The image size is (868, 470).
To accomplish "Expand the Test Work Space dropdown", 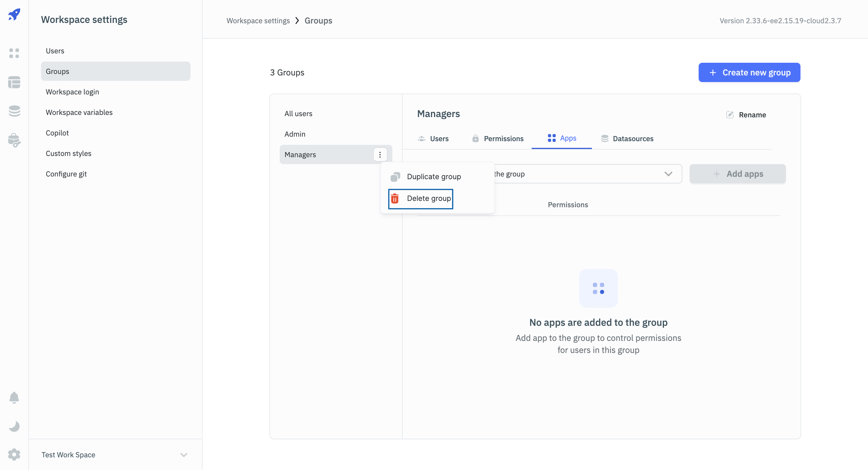I will [x=184, y=454].
